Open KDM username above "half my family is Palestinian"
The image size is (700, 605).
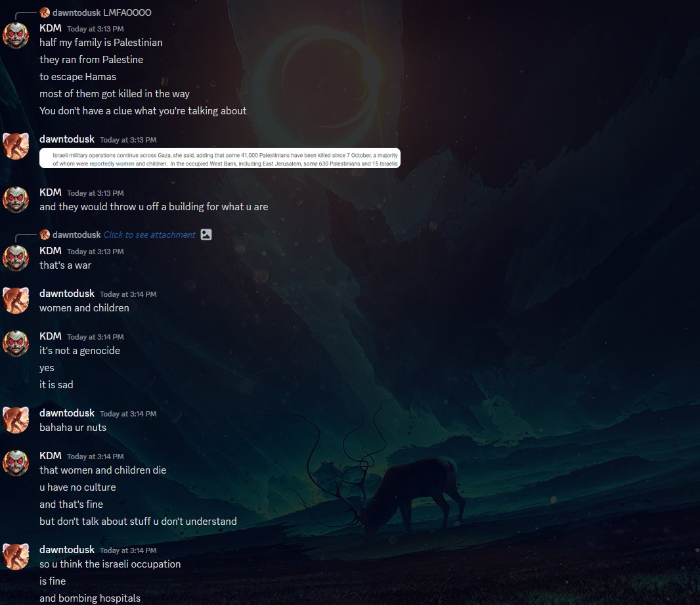(51, 28)
